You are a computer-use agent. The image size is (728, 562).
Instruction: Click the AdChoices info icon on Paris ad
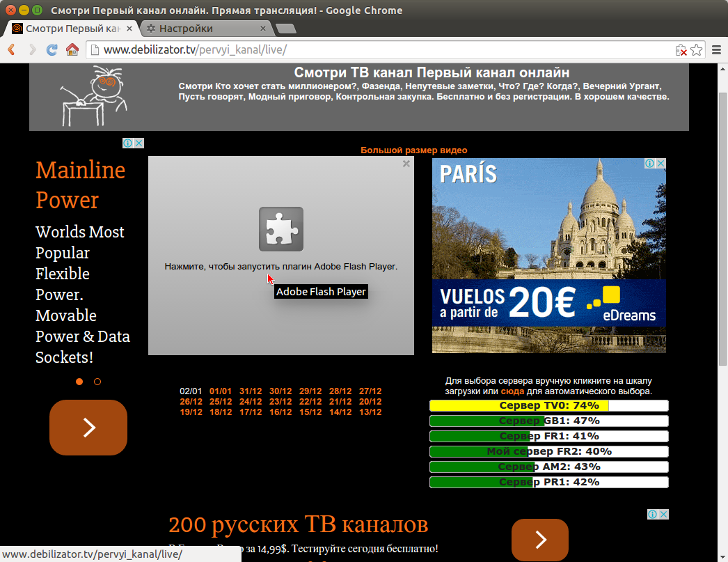coord(649,163)
